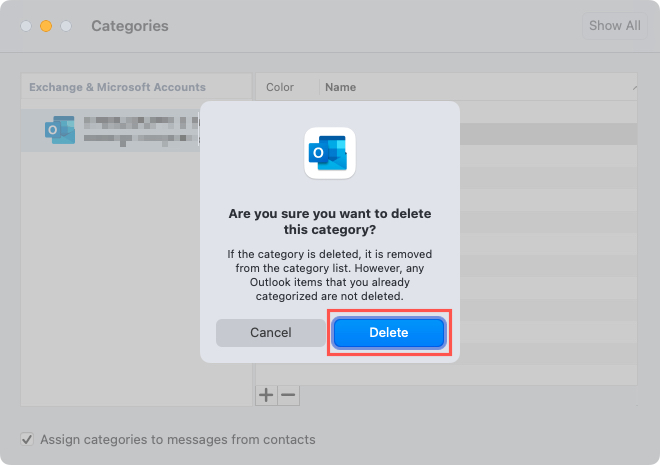Screen dimensions: 660x465
Task: Open Show All preferences
Action: 615,26
